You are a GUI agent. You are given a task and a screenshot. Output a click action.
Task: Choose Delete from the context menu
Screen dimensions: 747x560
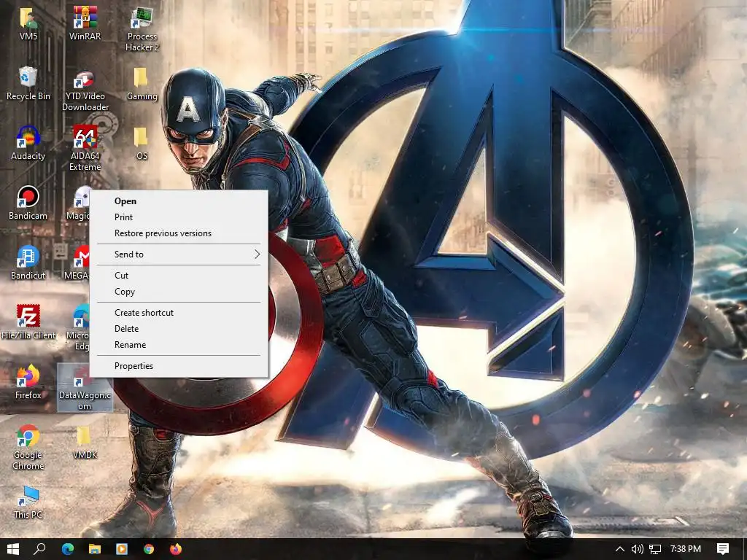click(179, 329)
